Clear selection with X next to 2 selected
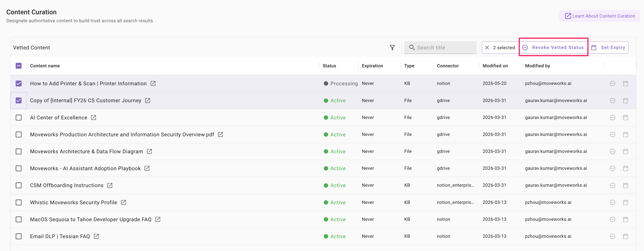The width and height of the screenshot is (644, 251). (x=487, y=48)
